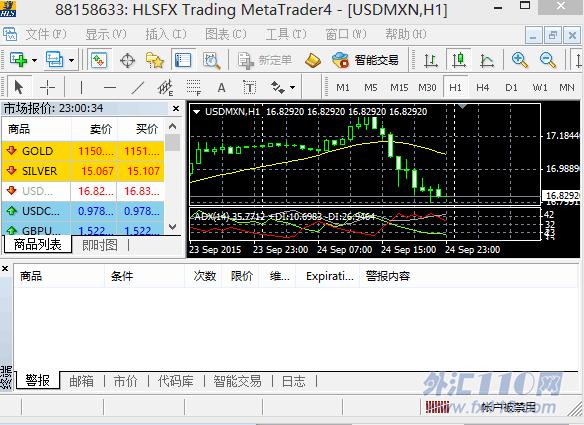Open the 帮助(H) menu

click(406, 34)
